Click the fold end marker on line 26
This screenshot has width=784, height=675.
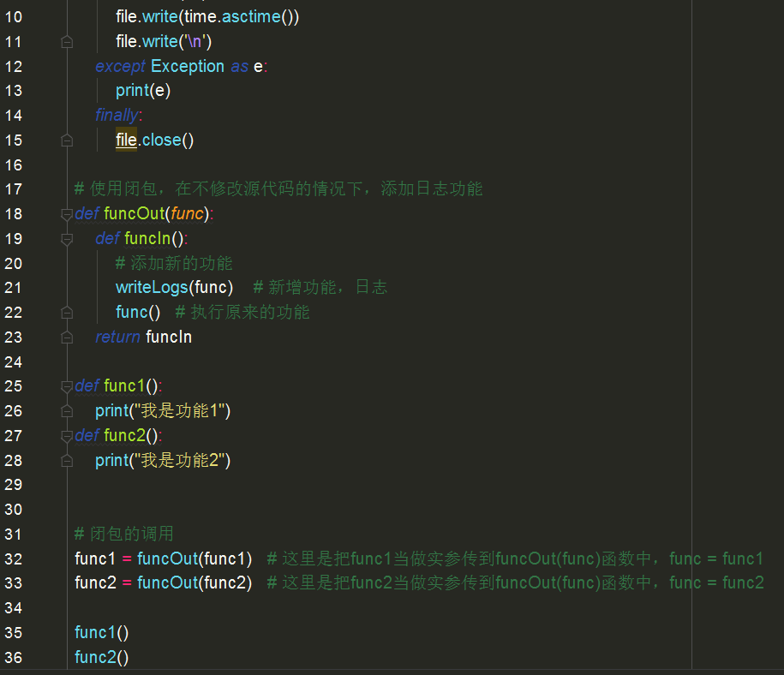[67, 411]
